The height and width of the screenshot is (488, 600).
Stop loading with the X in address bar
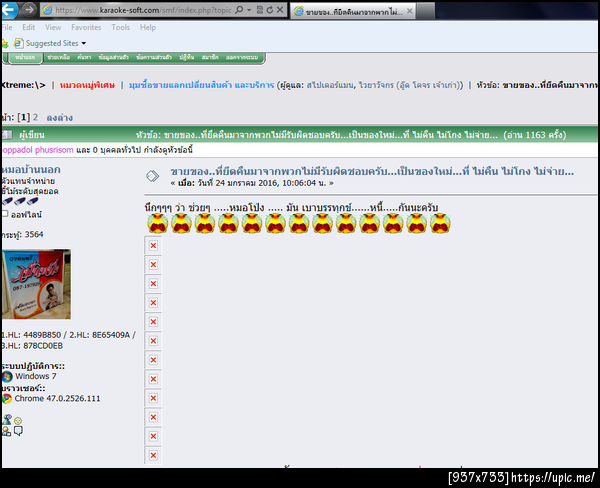point(280,10)
